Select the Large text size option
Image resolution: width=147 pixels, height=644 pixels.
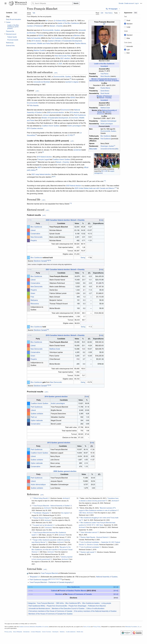(125, 27)
